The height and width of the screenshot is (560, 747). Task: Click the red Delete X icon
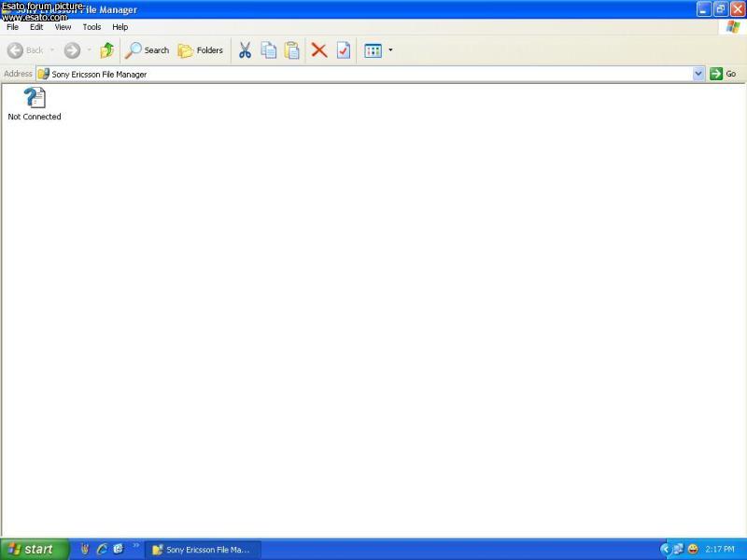click(319, 50)
